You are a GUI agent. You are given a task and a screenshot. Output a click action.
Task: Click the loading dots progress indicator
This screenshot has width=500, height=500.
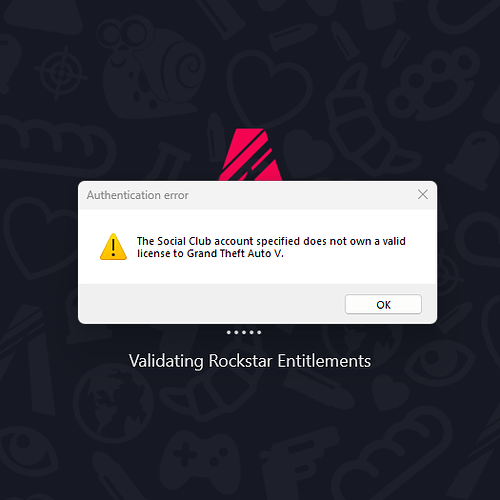tap(244, 332)
